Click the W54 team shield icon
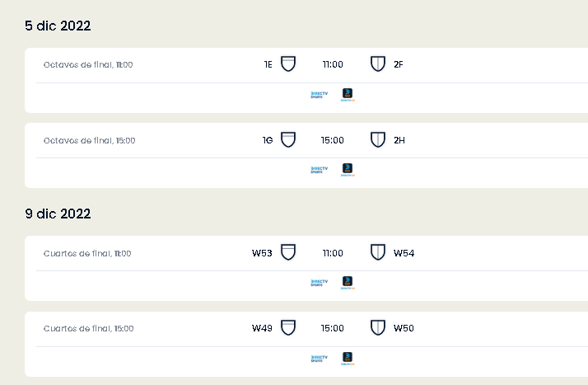The width and height of the screenshot is (588, 385). [x=378, y=252]
